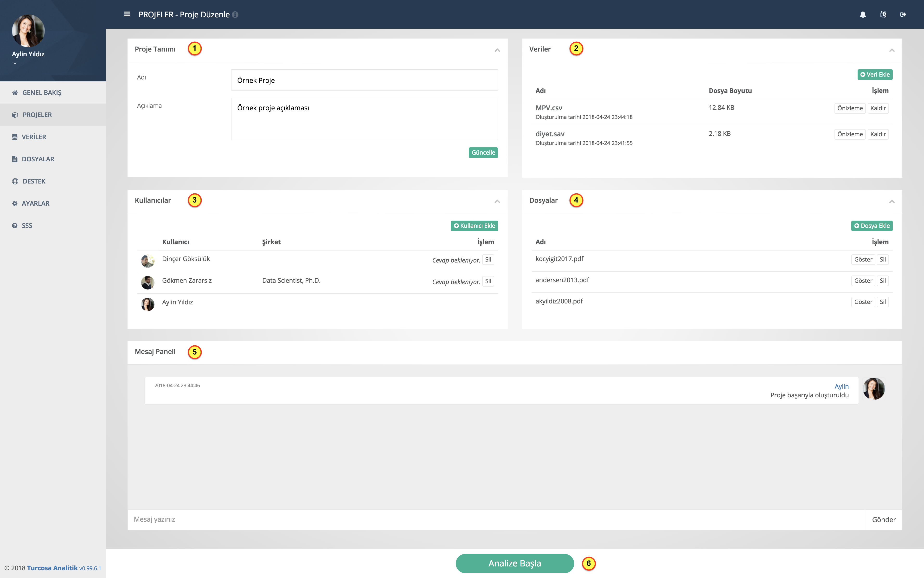Select DOSYALAR in the sidebar
Screen dimensions: 924x578
pyautogui.click(x=53, y=159)
